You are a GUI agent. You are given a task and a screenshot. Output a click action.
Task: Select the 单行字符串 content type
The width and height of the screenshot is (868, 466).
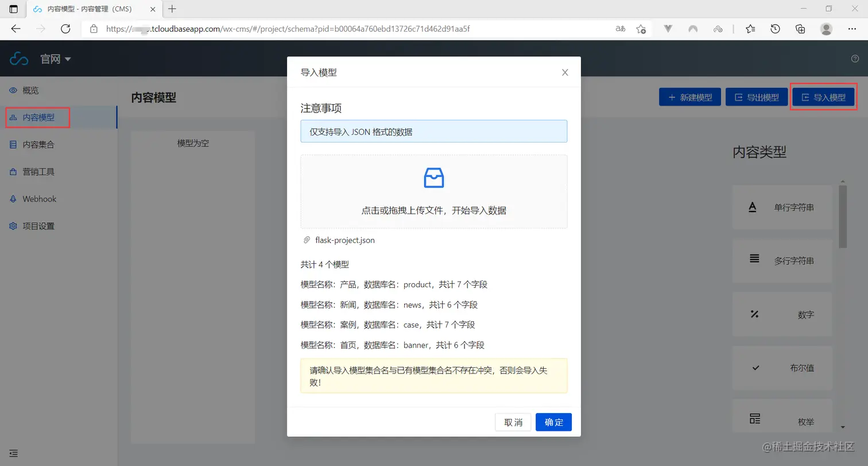[x=782, y=207]
